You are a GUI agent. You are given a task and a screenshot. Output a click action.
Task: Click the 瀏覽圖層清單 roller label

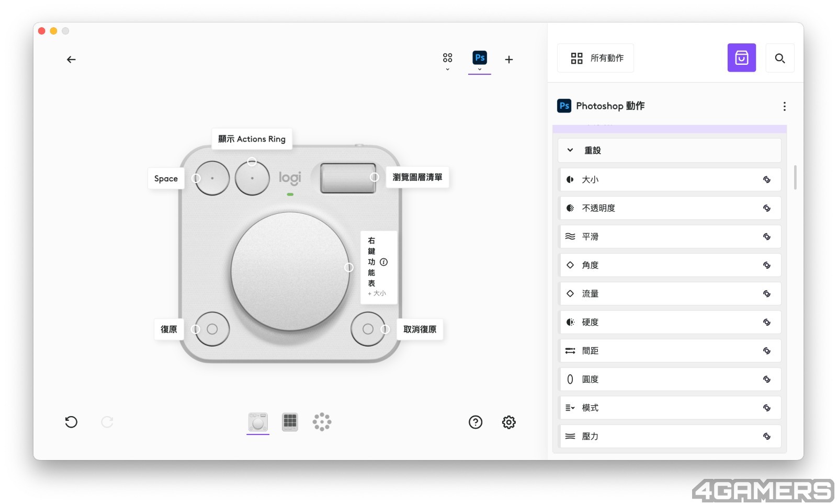(417, 177)
